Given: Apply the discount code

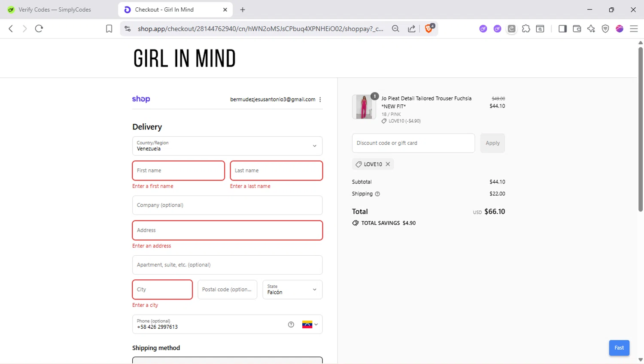Looking at the screenshot, I should tap(492, 143).
